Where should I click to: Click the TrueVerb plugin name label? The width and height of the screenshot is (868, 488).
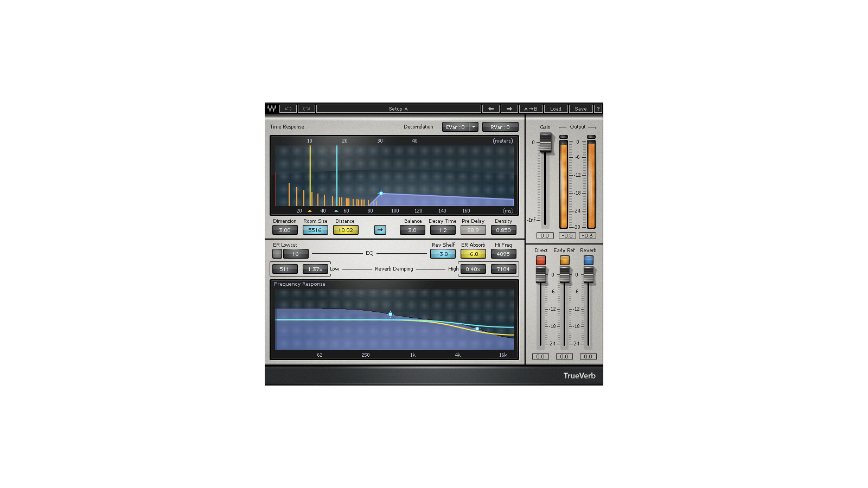579,375
